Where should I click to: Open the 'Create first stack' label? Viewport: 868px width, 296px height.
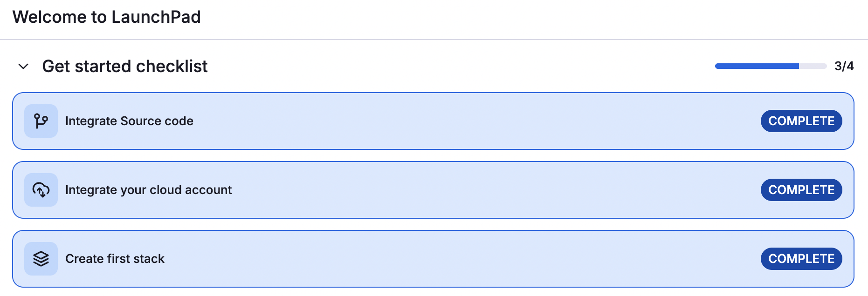point(115,259)
